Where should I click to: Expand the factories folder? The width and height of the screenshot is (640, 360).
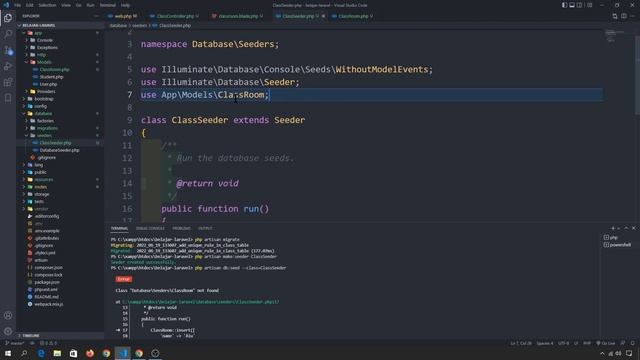coord(45,121)
